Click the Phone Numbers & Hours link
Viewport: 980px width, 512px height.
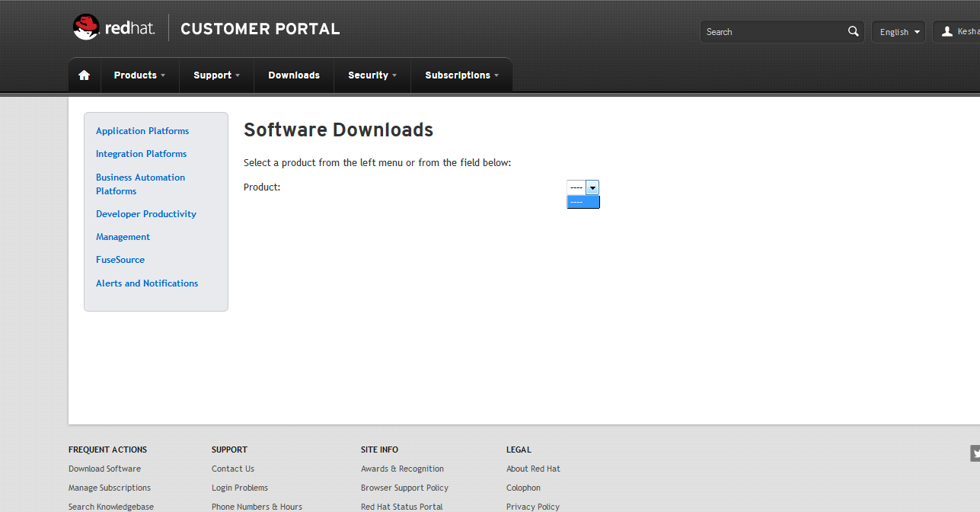coord(257,507)
